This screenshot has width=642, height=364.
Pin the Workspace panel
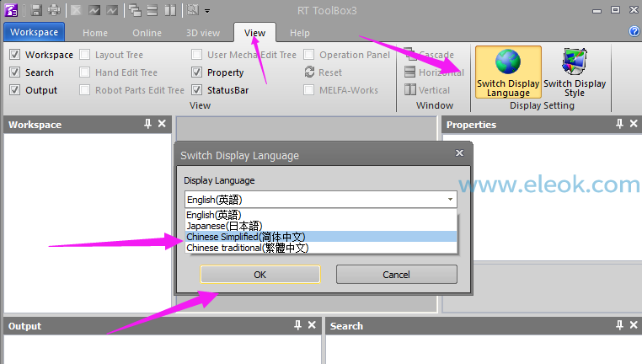click(x=147, y=124)
